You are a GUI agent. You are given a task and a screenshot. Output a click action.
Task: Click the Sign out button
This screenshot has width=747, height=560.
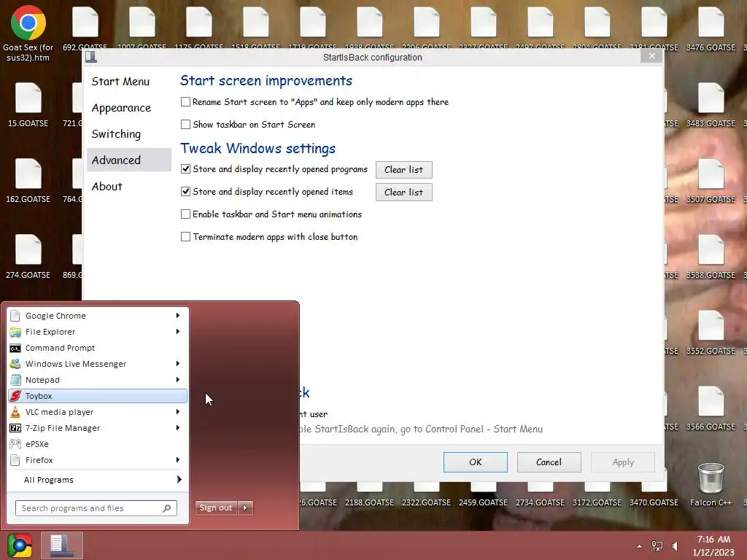(x=216, y=507)
